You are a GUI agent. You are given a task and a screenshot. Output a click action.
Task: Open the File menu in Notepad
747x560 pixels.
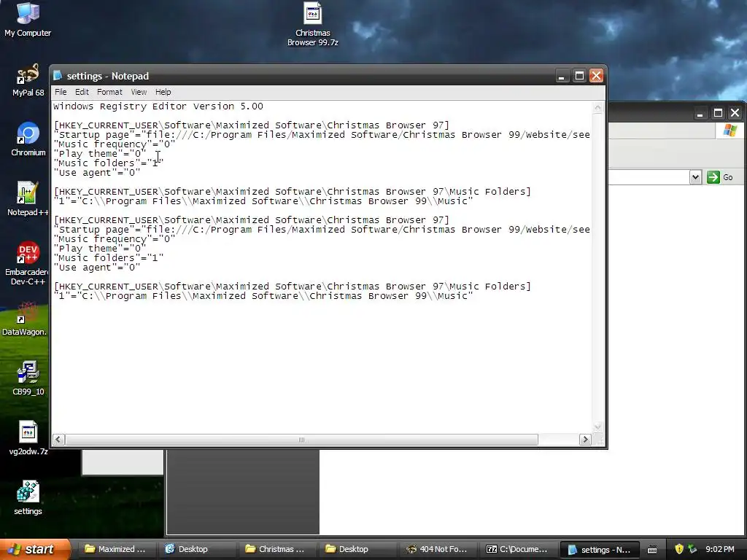click(61, 92)
